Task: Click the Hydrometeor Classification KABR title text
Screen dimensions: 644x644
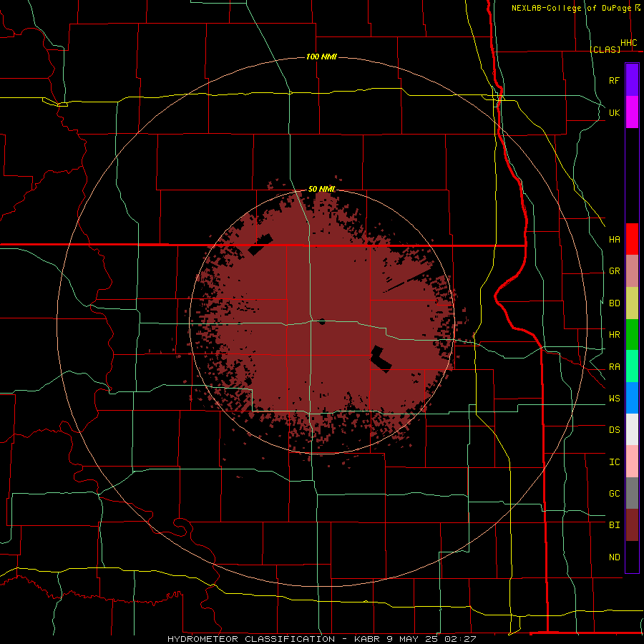Action: tap(321, 639)
